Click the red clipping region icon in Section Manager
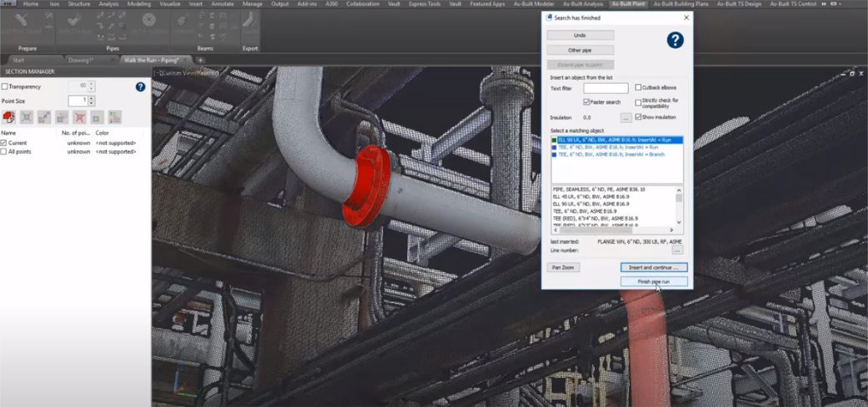Screen dimensions: 868x407 9,117
